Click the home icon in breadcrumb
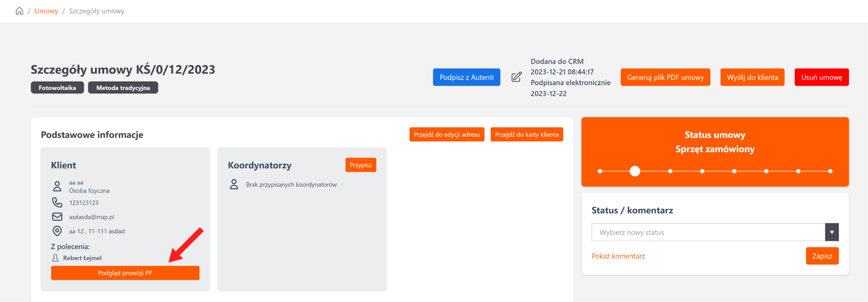 19,11
